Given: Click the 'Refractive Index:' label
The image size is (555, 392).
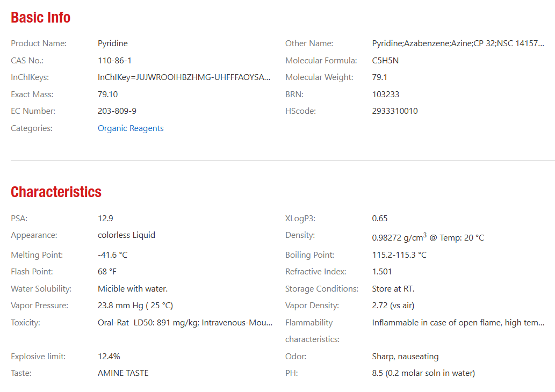Looking at the screenshot, I should (316, 271).
